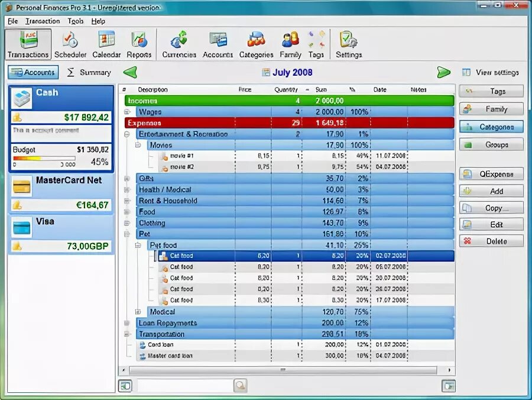Go to next month green arrow
This screenshot has height=400, width=532.
point(443,72)
